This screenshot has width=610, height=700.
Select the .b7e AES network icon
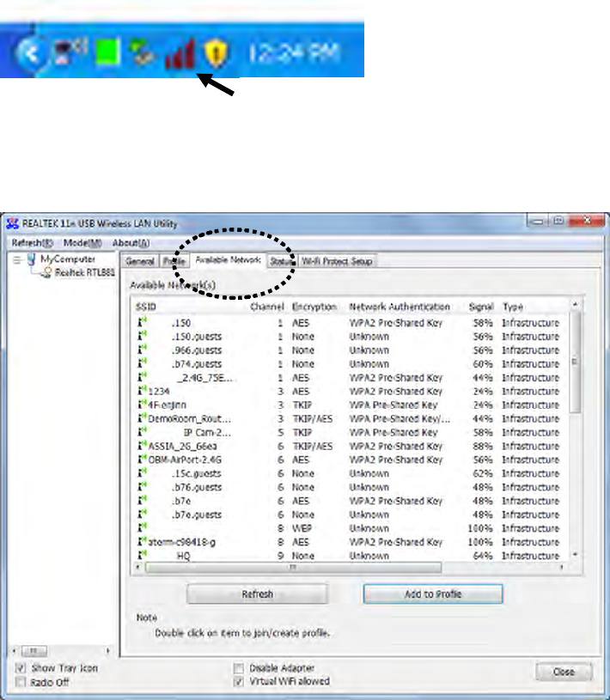(x=142, y=501)
